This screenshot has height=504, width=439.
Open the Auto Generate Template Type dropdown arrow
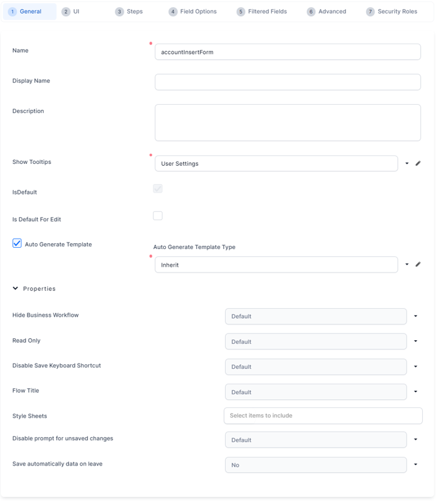407,265
